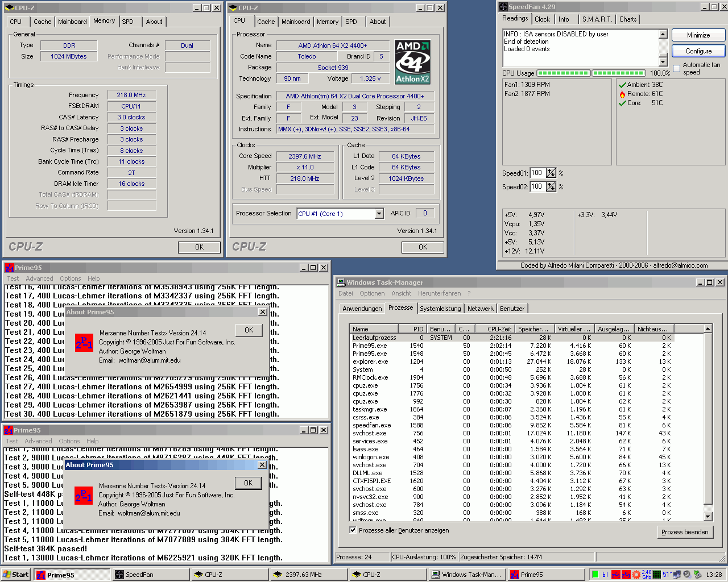Image resolution: width=728 pixels, height=582 pixels.
Task: Click the Task Manager CPU grid tray icon
Action: pyautogui.click(x=657, y=575)
